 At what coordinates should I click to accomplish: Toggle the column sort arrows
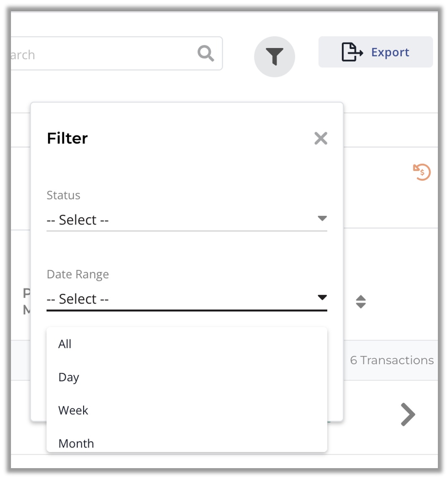(x=361, y=302)
